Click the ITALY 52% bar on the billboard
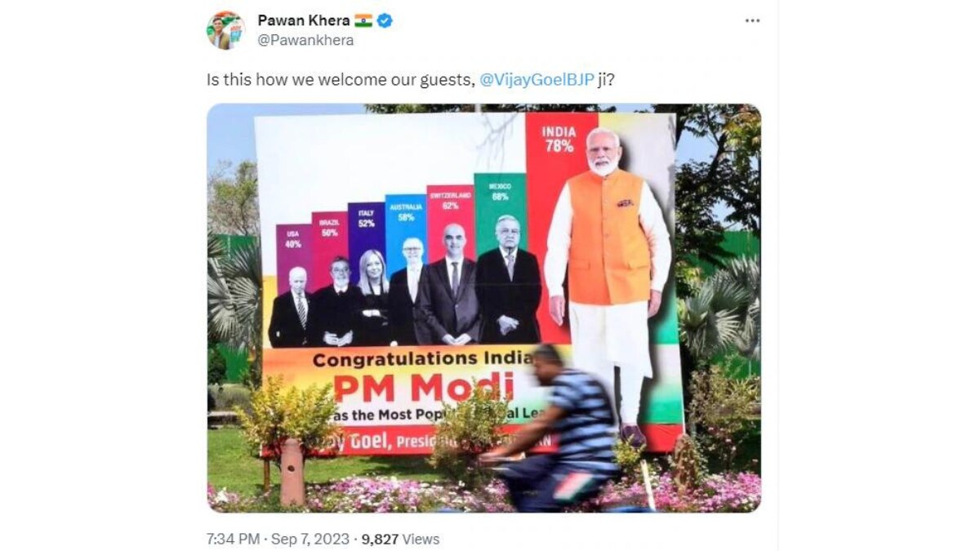The width and height of the screenshot is (980, 551). [366, 228]
